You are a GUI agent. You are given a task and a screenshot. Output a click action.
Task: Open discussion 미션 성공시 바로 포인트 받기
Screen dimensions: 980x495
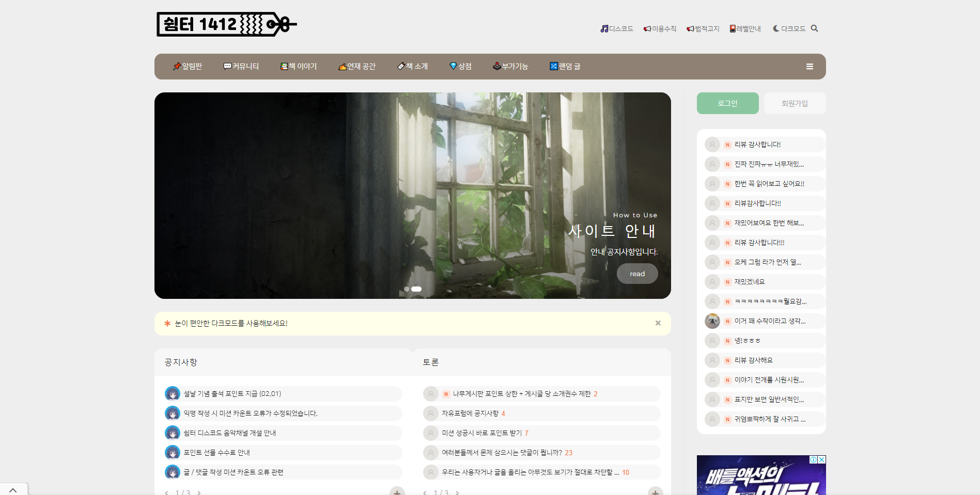tap(482, 433)
